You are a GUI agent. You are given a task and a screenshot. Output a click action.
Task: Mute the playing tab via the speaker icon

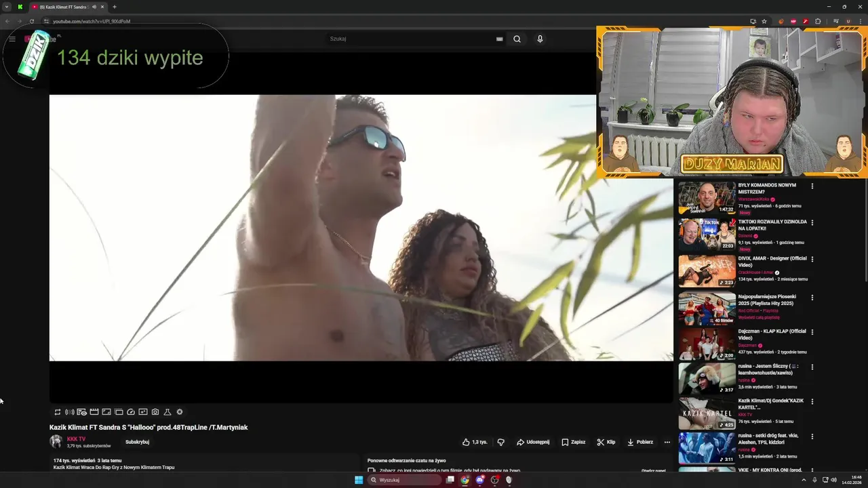tap(94, 7)
